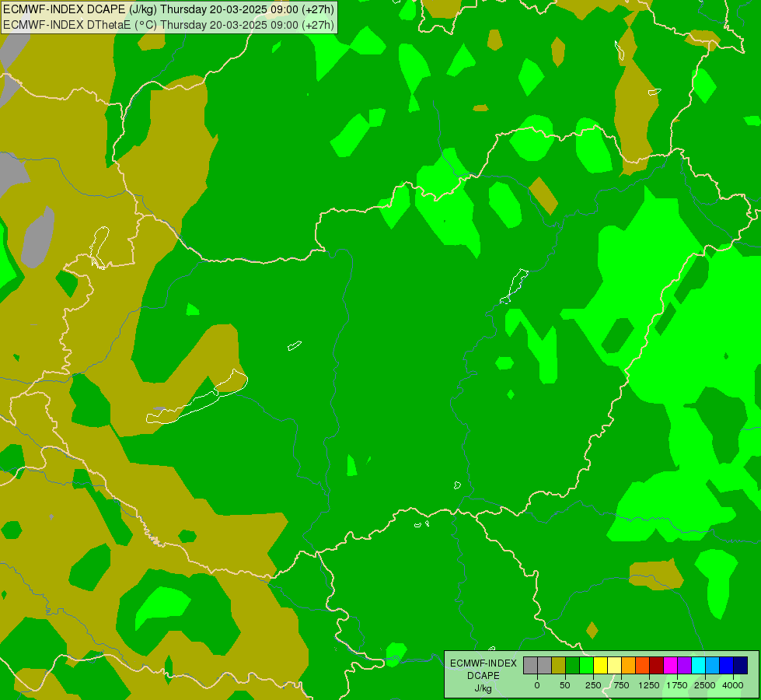Click the legend value 50
The height and width of the screenshot is (700, 761).
coord(565,685)
